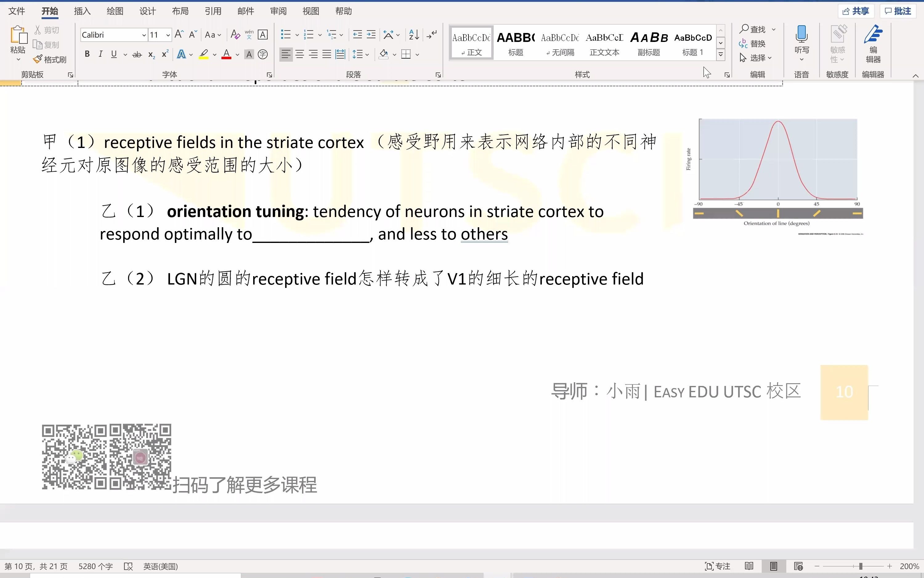Click distributed alignment icon
The image size is (924, 578).
[340, 54]
